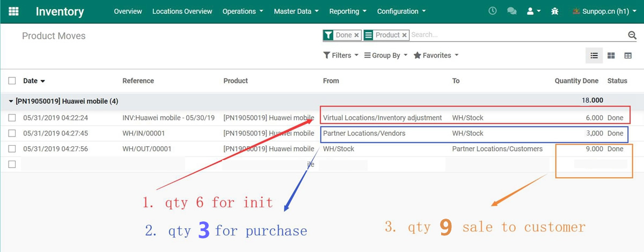Open the conversations chat icon
The width and height of the screenshot is (644, 252).
(511, 11)
